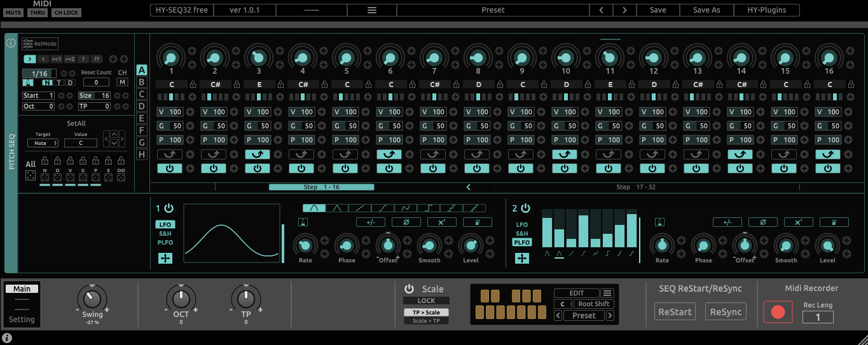
Task: Toggle the CH LOCK switch
Action: [x=66, y=12]
